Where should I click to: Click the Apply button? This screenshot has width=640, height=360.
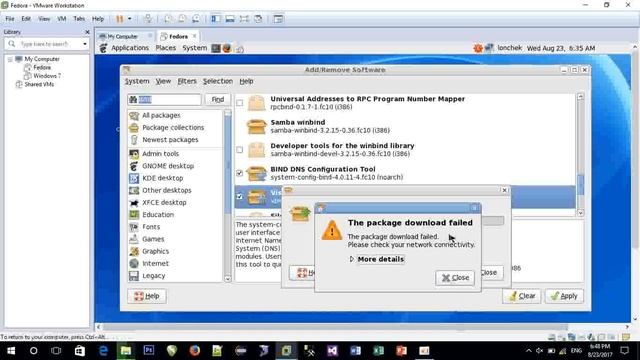(564, 296)
